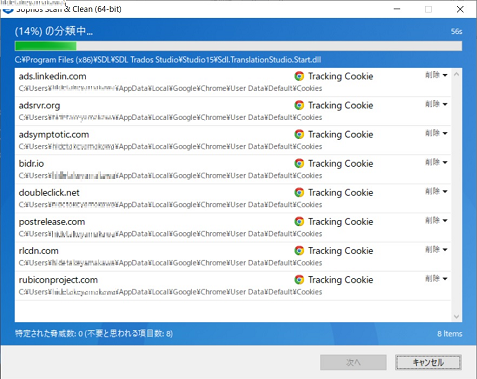Click the Cookies file path under ads.linkedin.com
This screenshot has height=379, width=477.
coord(170,88)
